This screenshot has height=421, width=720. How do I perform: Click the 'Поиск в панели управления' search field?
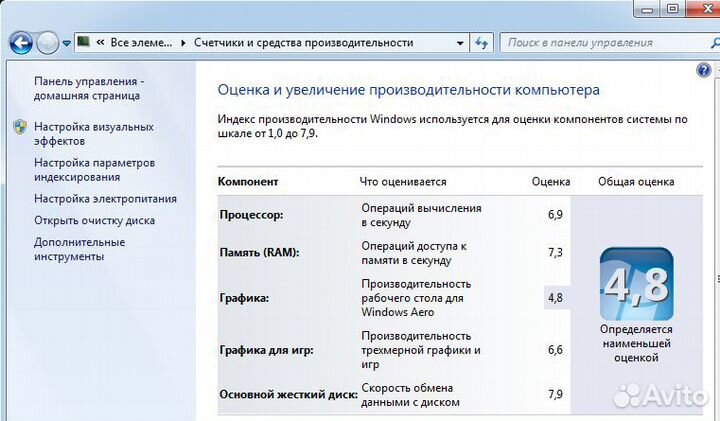609,43
